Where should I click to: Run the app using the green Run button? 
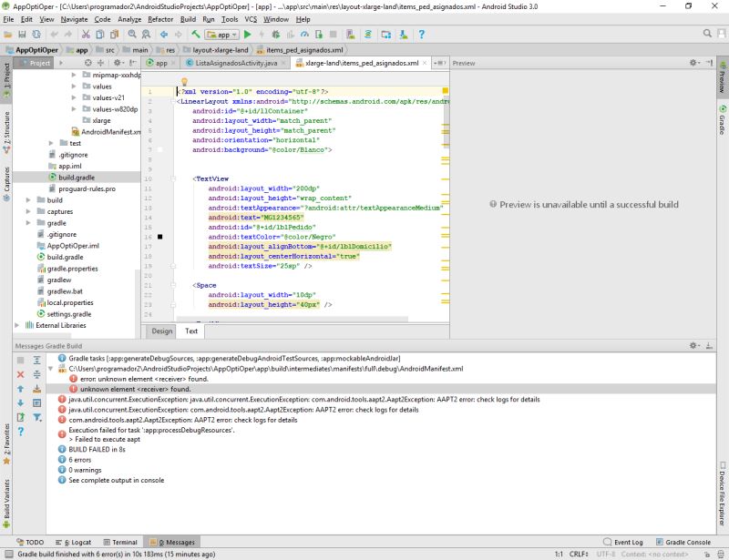(x=248, y=35)
